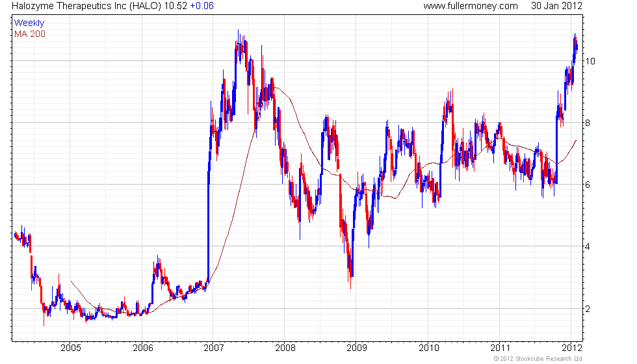Click the 2006 x-axis year label
The height and width of the screenshot is (364, 637).
142,348
